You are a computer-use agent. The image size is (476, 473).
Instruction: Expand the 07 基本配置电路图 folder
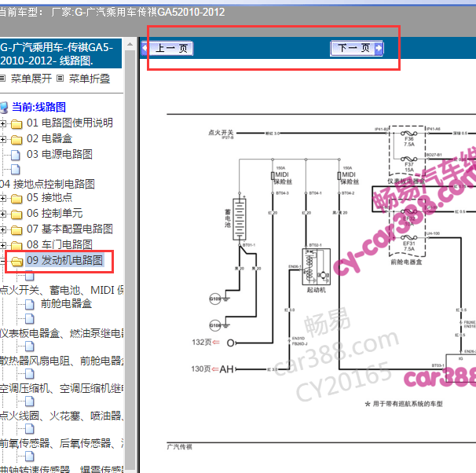(3, 229)
